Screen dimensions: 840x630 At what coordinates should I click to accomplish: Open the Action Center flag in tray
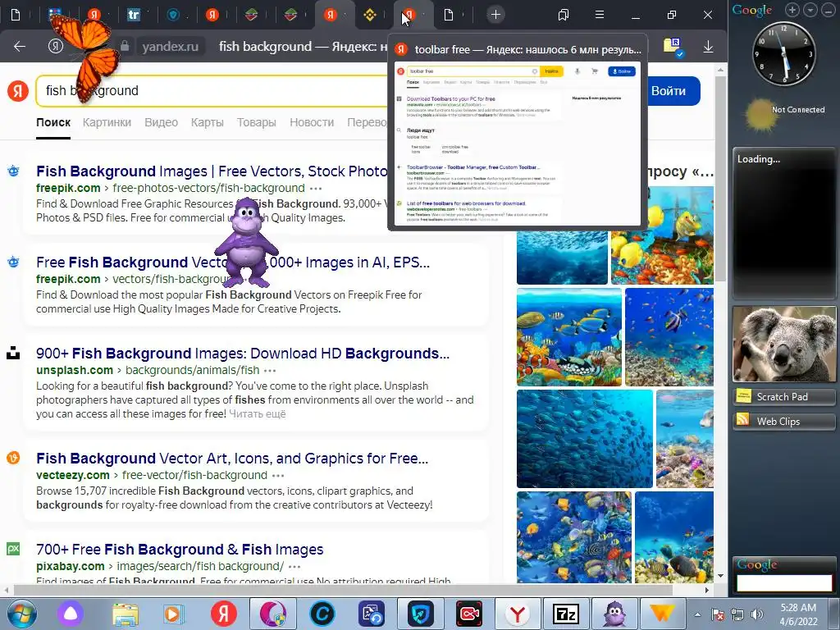click(718, 614)
